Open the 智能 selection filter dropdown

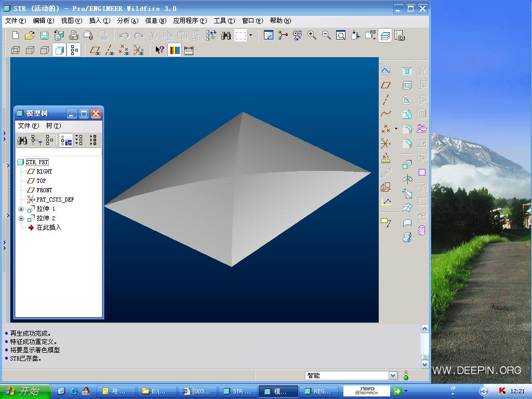pos(393,376)
